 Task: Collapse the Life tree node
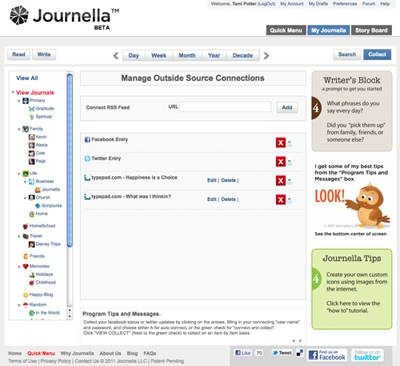click(19, 174)
